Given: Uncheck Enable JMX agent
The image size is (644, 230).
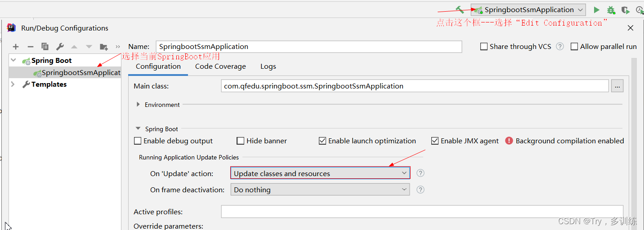Looking at the screenshot, I should click(x=435, y=141).
